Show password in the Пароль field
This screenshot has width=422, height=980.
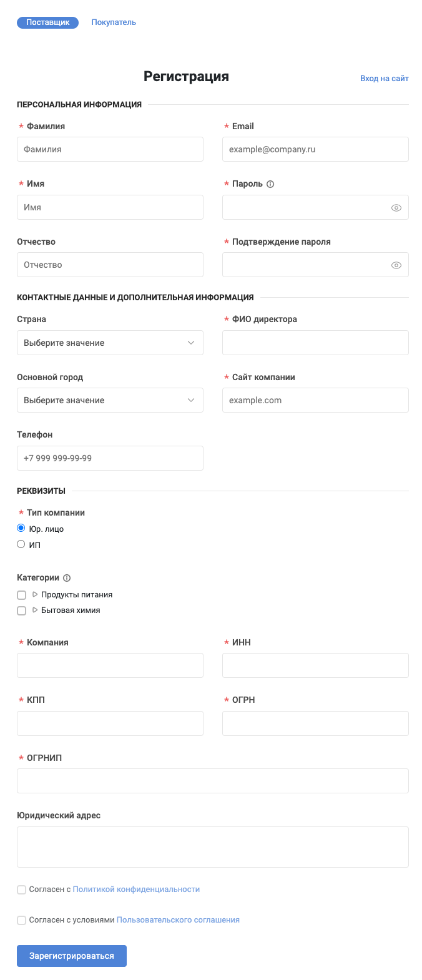[396, 208]
